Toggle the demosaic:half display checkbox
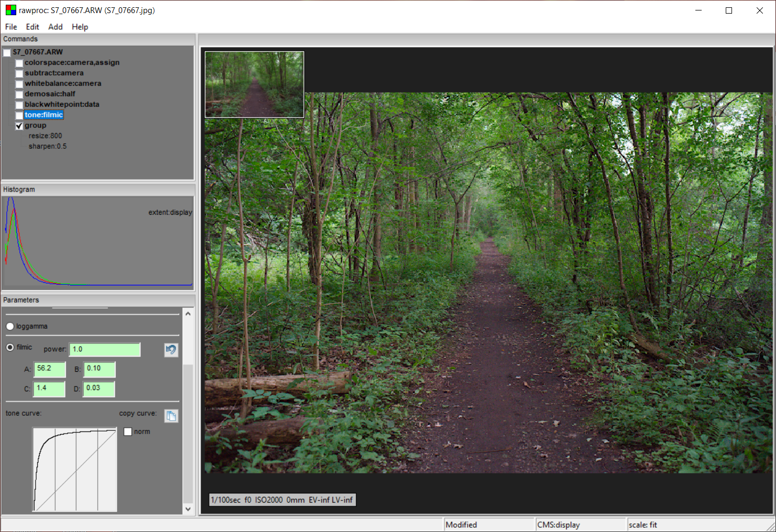This screenshot has width=776, height=532. [19, 94]
